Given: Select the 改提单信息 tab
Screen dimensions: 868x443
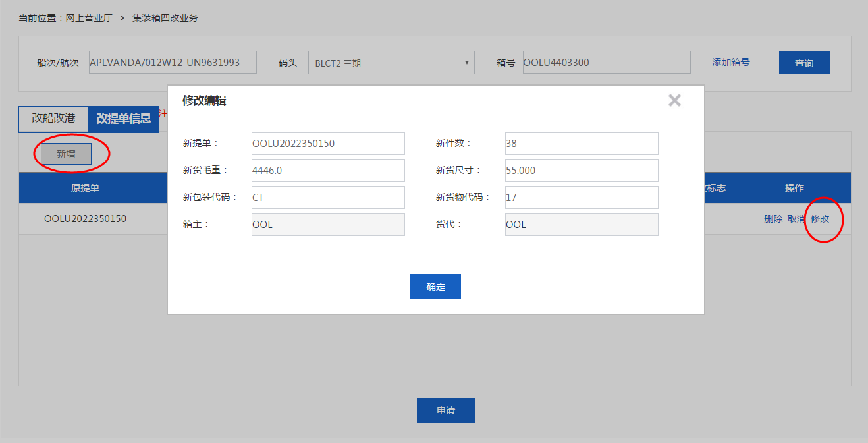Looking at the screenshot, I should pyautogui.click(x=123, y=119).
